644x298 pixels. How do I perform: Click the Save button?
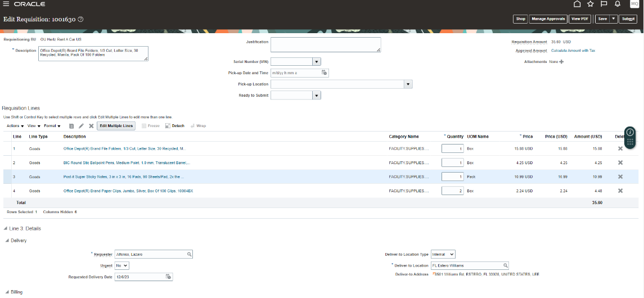point(602,19)
